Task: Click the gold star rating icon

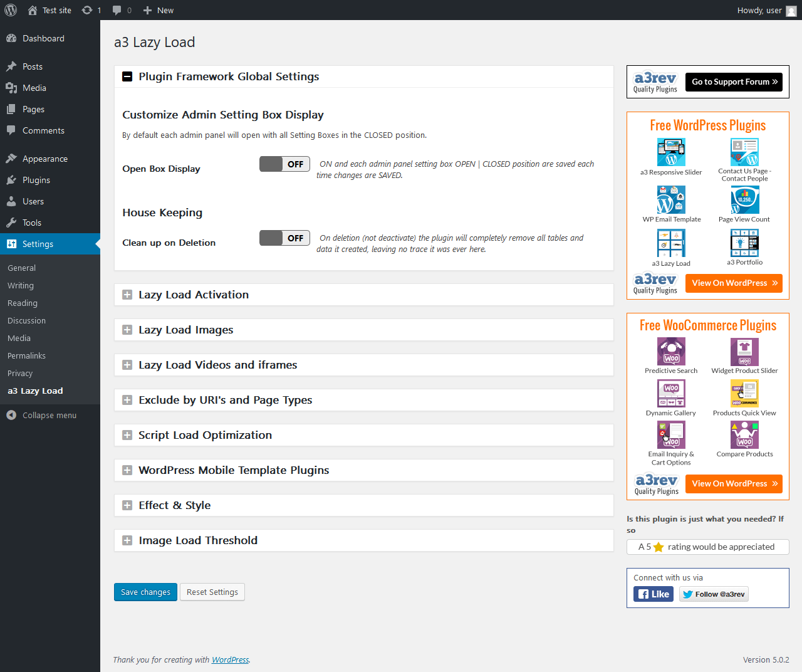Action: (x=659, y=547)
